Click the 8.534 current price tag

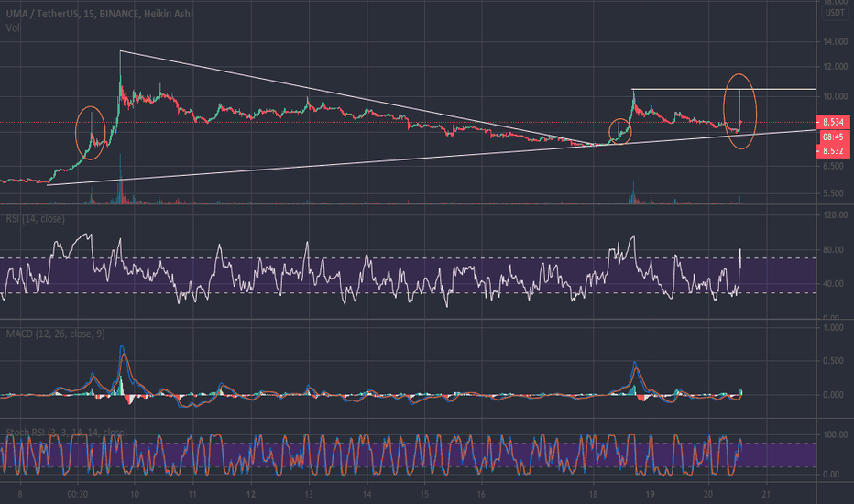pos(833,122)
